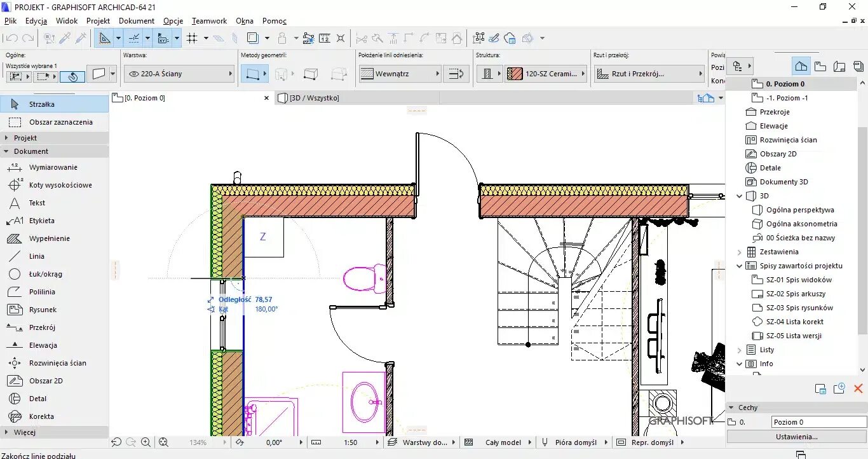Viewport: 868px width, 459px height.
Task: Click the 0,00° orientation value
Action: pos(274,442)
